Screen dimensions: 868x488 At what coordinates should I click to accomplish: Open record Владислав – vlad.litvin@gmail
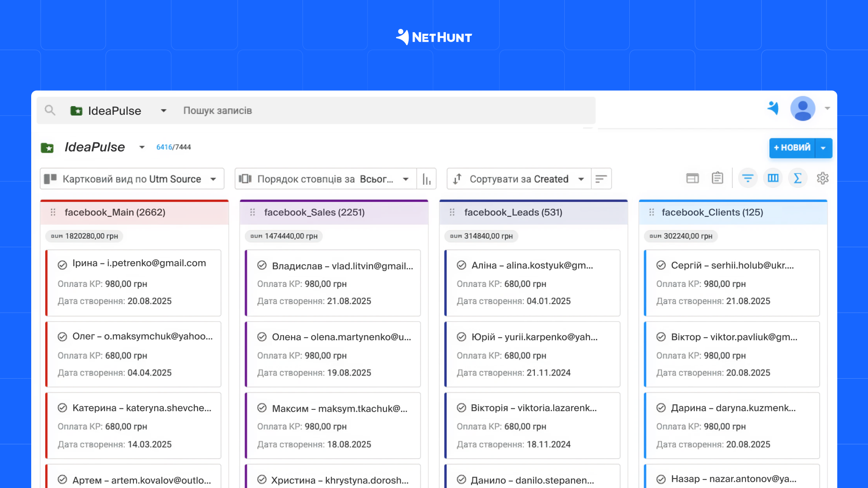tap(343, 266)
